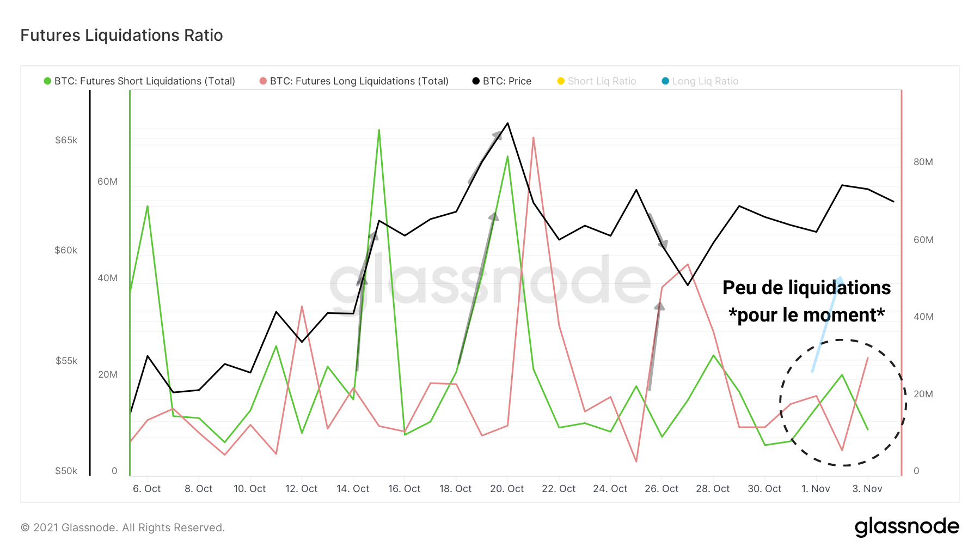Toggle the black BTC Price legend dot

pos(476,81)
